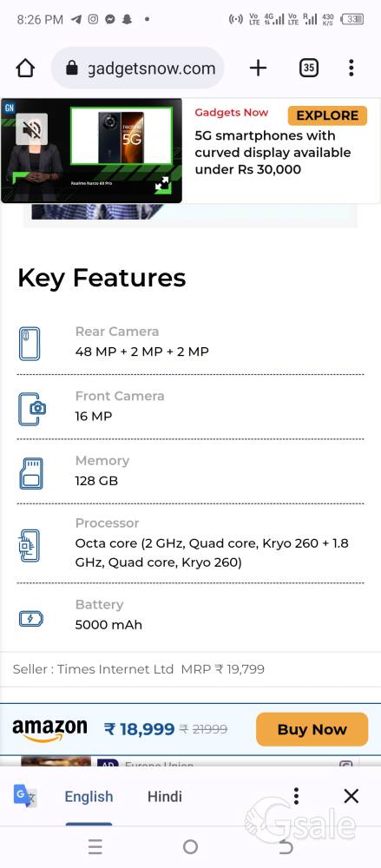381x868 pixels.
Task: Click the Battery icon
Action: point(31,618)
